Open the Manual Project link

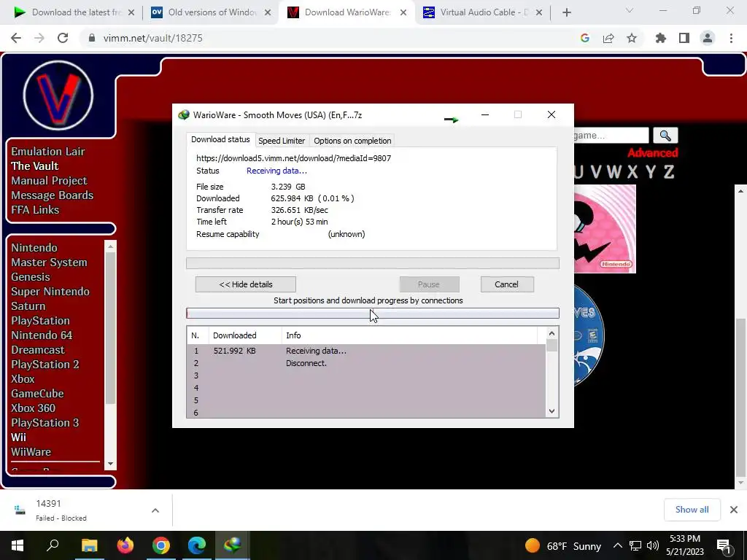[x=49, y=181]
